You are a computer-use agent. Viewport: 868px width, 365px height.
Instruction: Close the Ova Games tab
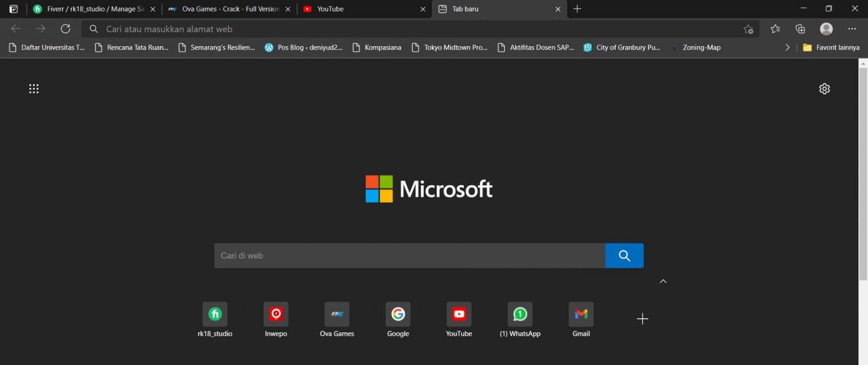pyautogui.click(x=288, y=9)
